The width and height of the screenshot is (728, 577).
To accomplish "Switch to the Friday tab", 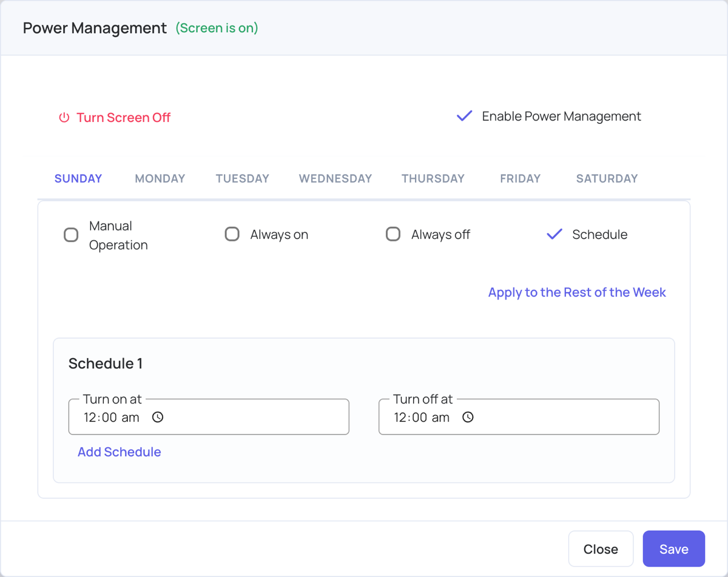I will (521, 178).
